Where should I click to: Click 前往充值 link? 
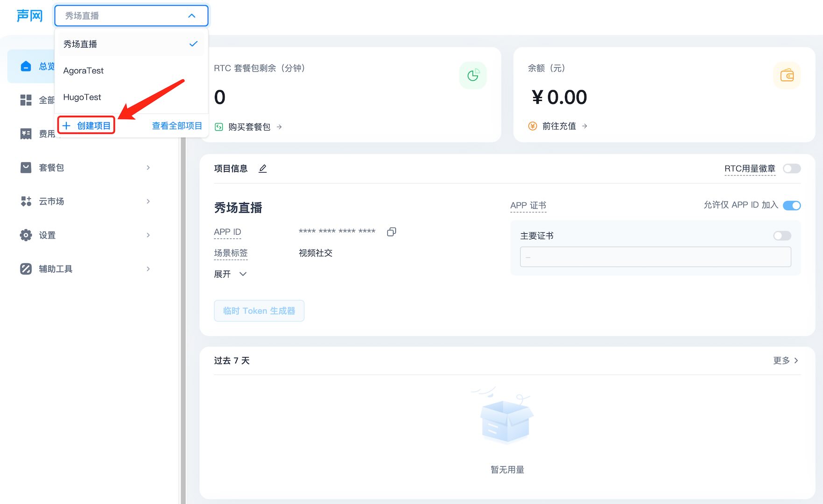tap(559, 126)
